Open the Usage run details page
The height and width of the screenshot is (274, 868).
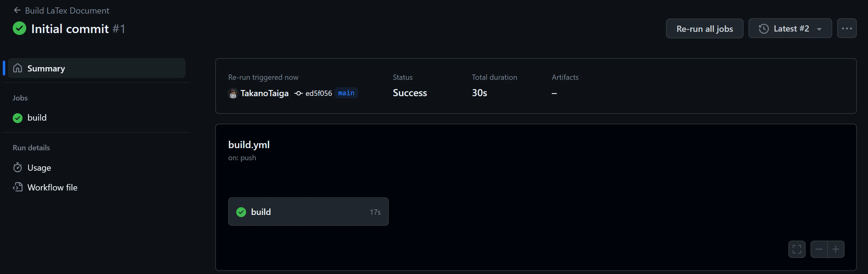point(96,168)
